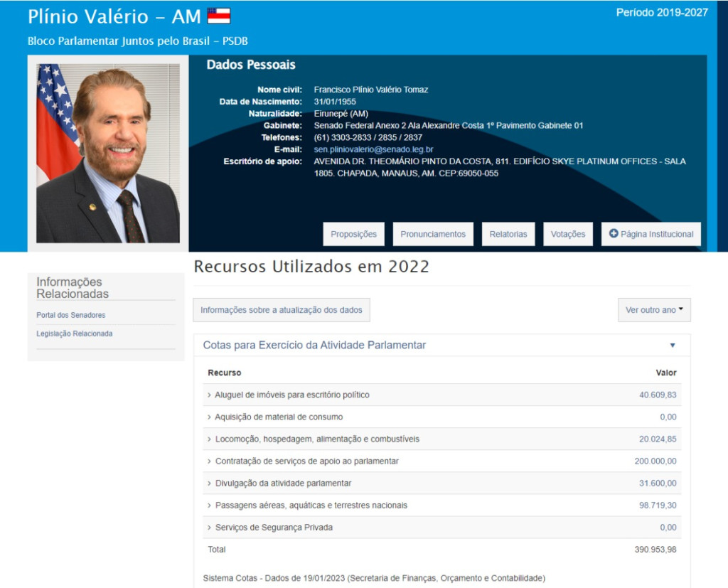Expand Divulgação da atividade parlamentar row
The width and height of the screenshot is (728, 588).
click(x=283, y=483)
